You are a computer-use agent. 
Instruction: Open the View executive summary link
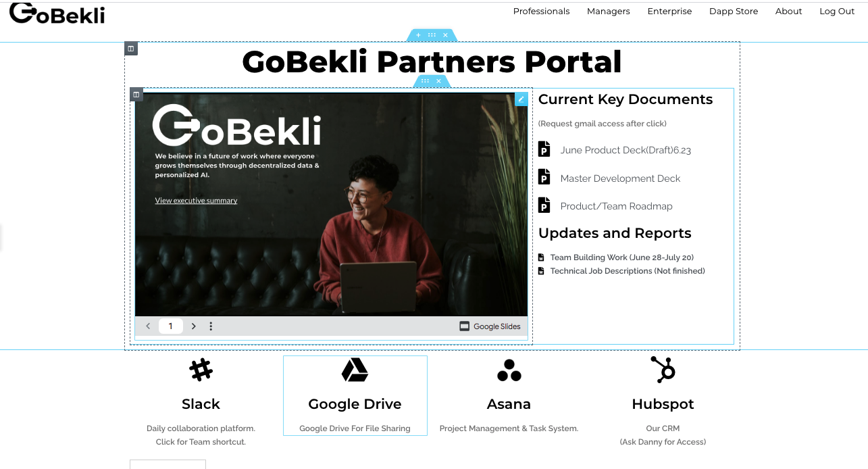pos(196,201)
